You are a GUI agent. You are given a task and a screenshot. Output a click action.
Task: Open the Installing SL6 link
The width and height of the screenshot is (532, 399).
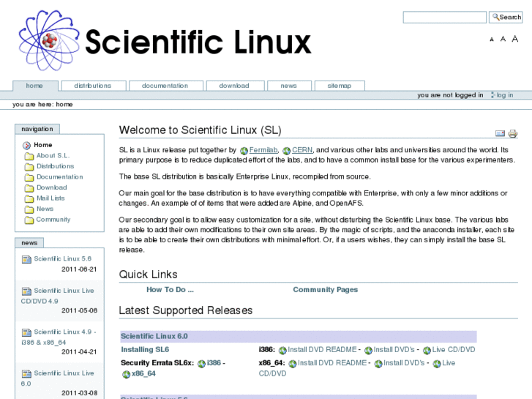coord(145,350)
